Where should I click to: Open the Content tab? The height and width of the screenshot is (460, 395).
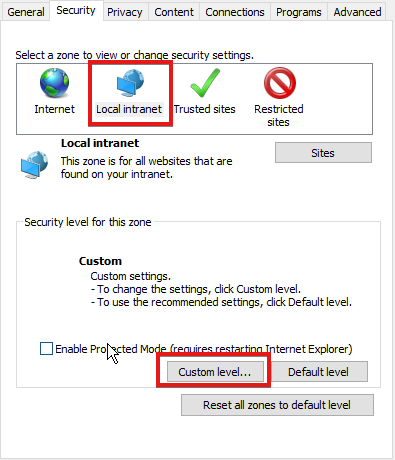(x=174, y=12)
